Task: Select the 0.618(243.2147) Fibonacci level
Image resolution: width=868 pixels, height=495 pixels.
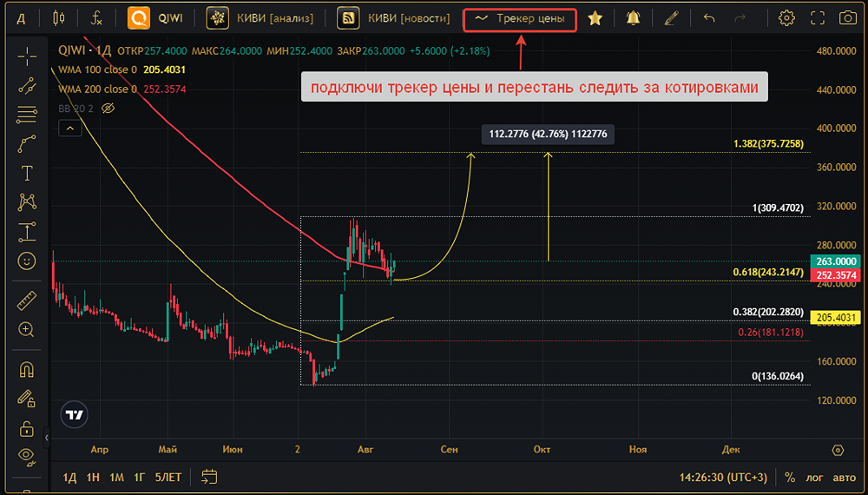Action: pos(768,272)
